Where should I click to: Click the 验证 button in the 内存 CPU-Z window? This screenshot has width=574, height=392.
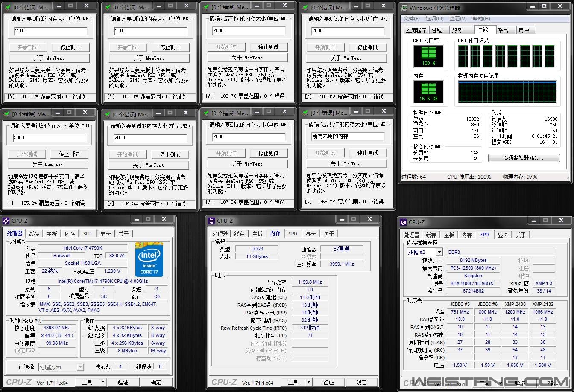point(328,382)
